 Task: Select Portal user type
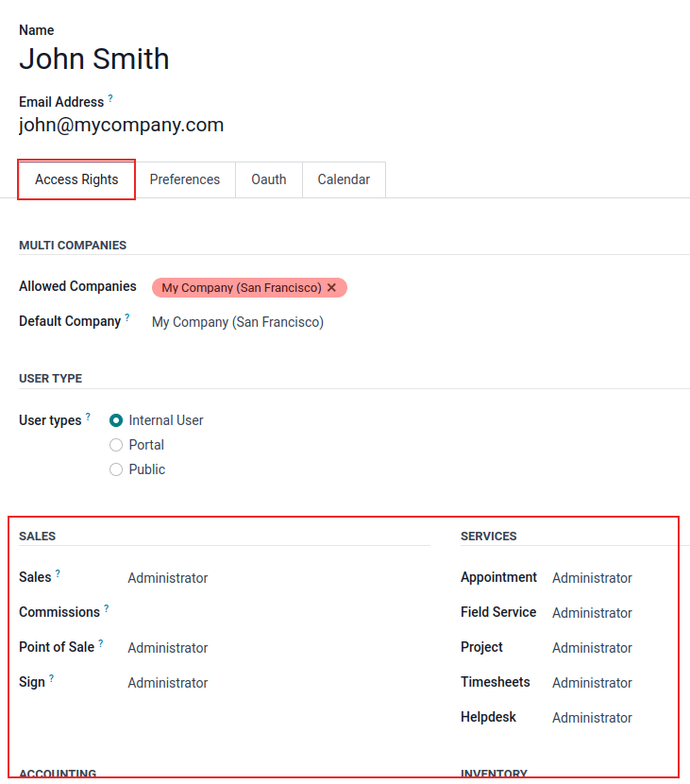point(116,445)
